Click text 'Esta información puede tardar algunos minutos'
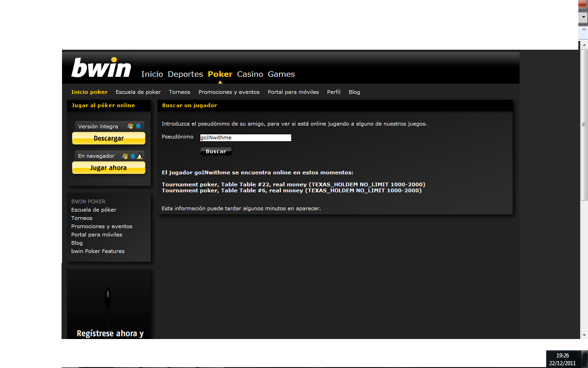 coord(241,208)
